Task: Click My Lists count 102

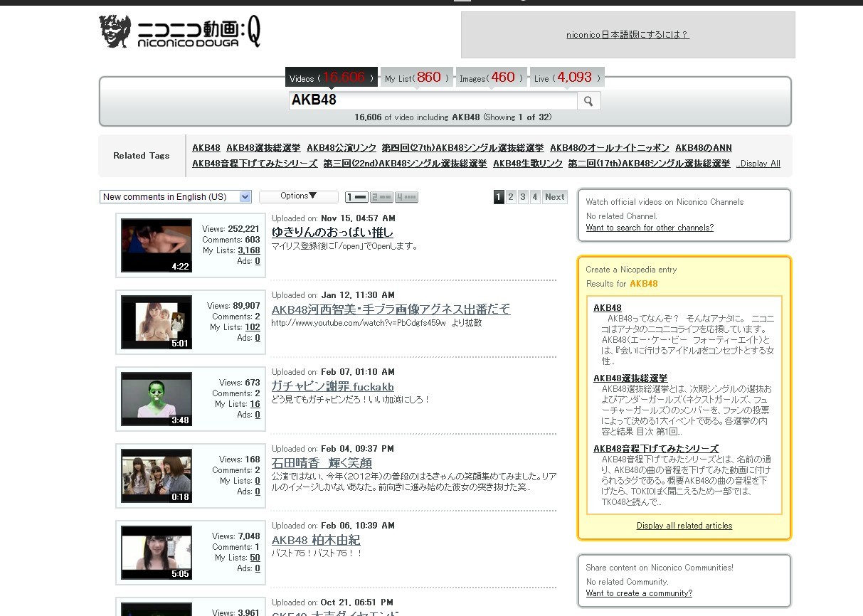Action: point(253,327)
